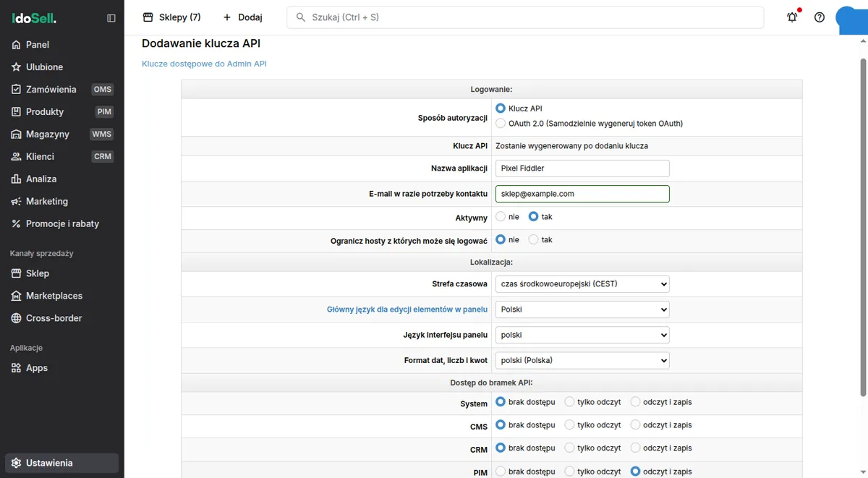Screen dimensions: 868x478
Task: Open Ustawienia menu item
Action: tap(62, 463)
